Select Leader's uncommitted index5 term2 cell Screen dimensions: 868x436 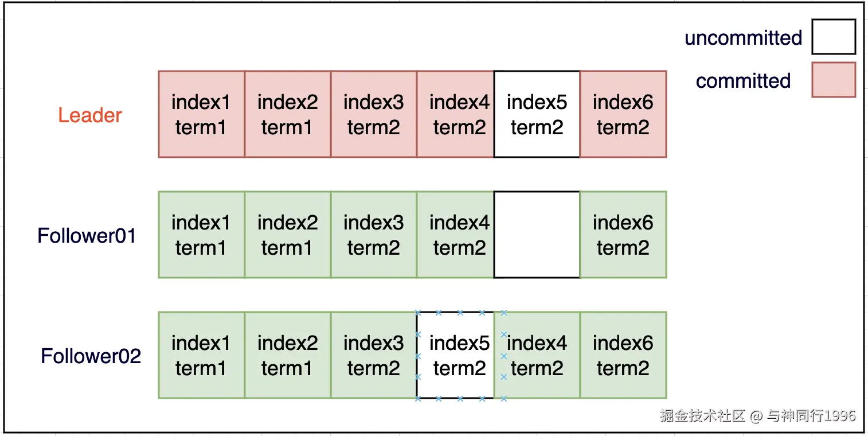537,114
